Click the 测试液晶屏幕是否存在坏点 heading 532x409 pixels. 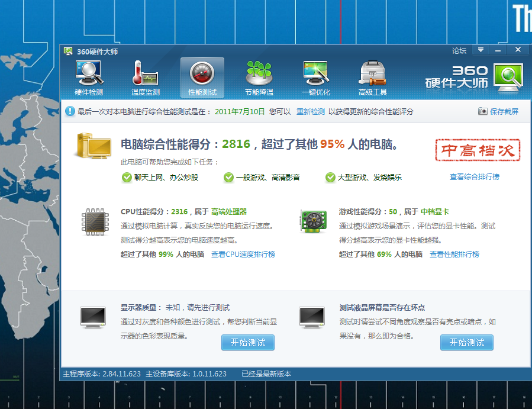coord(382,308)
